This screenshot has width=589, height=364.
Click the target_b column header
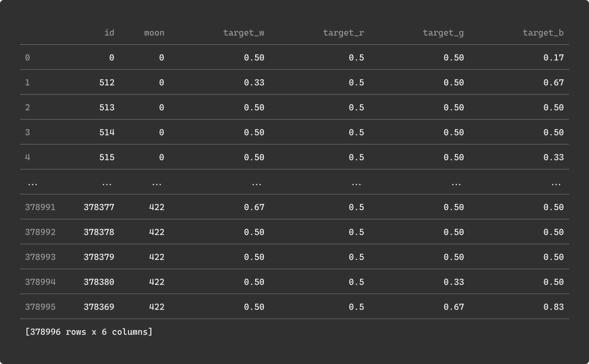point(543,33)
